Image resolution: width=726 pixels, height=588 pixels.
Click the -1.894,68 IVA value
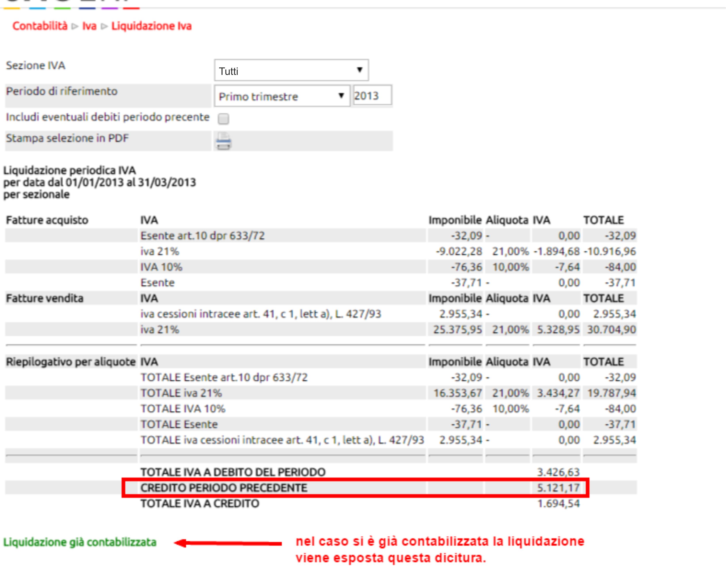tap(556, 251)
